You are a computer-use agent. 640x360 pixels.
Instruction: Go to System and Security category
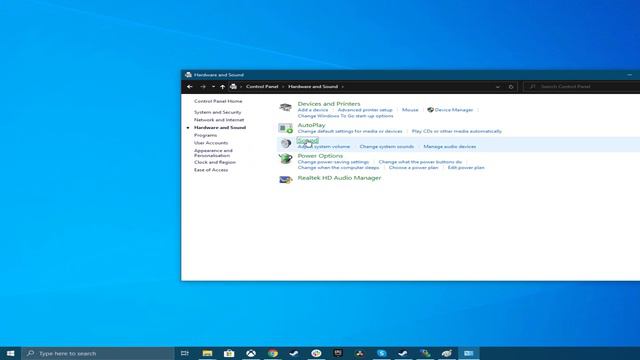point(218,112)
